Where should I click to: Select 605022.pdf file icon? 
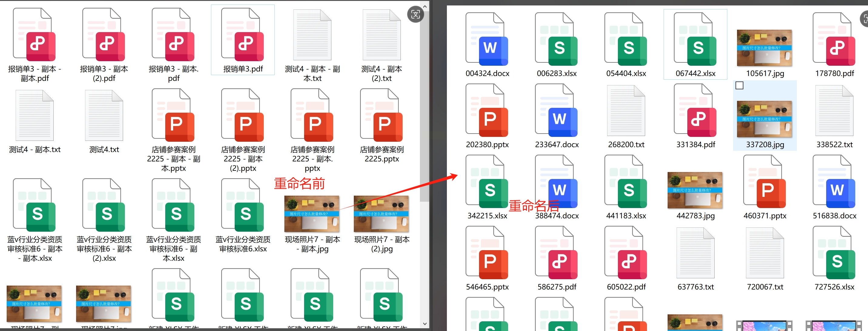point(626,253)
